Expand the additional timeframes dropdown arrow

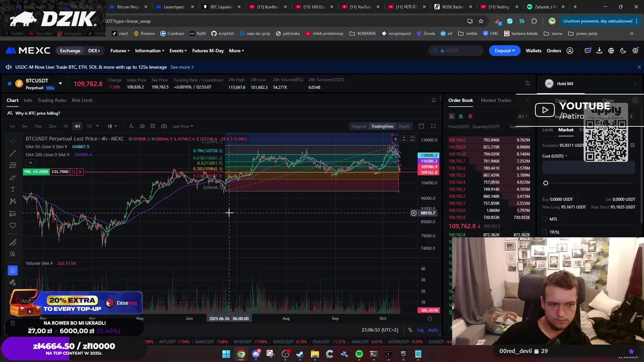(98, 126)
